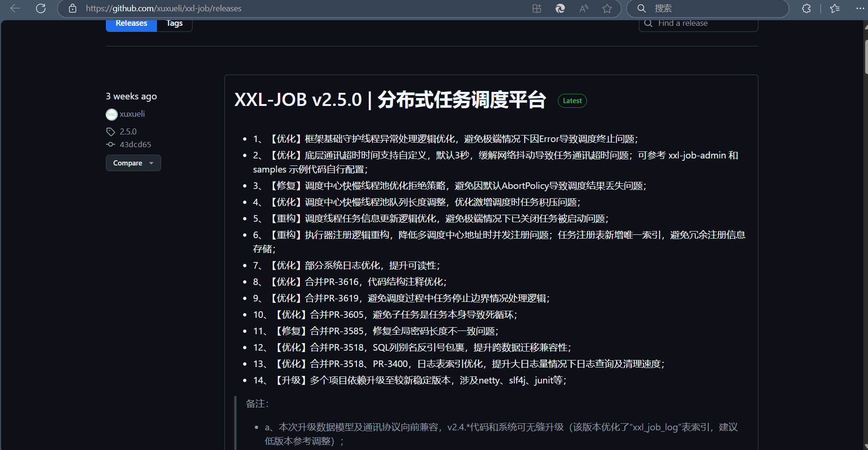This screenshot has height=450, width=868.
Task: Click release note item 8 about PR-3616
Action: coord(350,282)
